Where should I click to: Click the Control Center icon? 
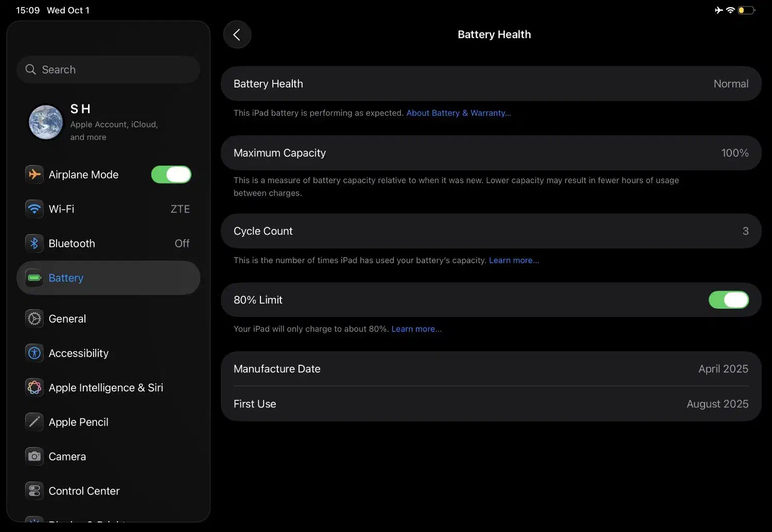point(34,491)
